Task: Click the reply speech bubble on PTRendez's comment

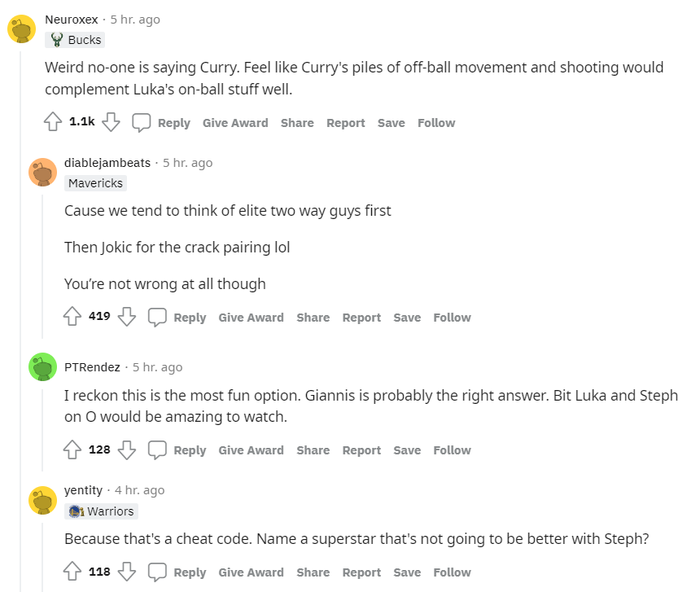Action: coord(157,449)
